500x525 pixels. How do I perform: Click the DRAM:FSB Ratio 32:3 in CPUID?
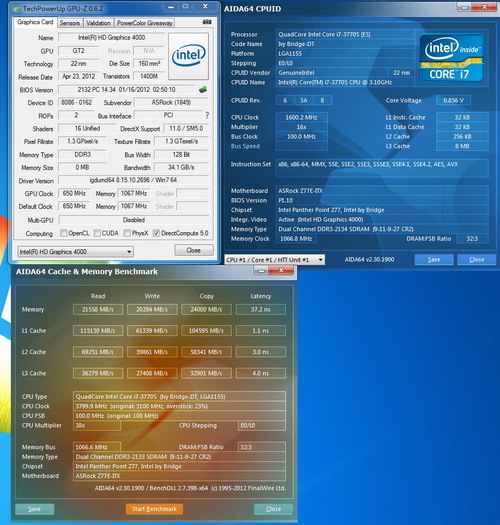tap(472, 238)
